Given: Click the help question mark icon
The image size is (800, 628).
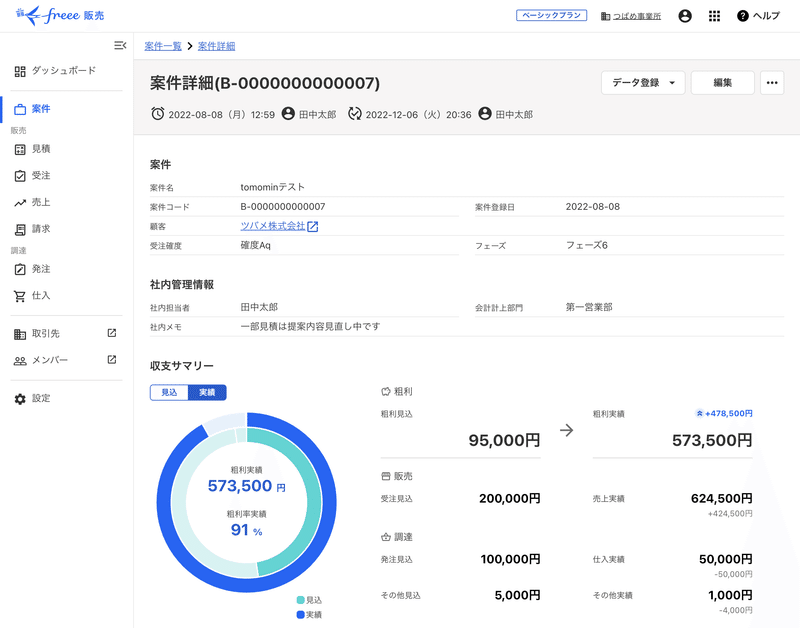Looking at the screenshot, I should tap(742, 16).
